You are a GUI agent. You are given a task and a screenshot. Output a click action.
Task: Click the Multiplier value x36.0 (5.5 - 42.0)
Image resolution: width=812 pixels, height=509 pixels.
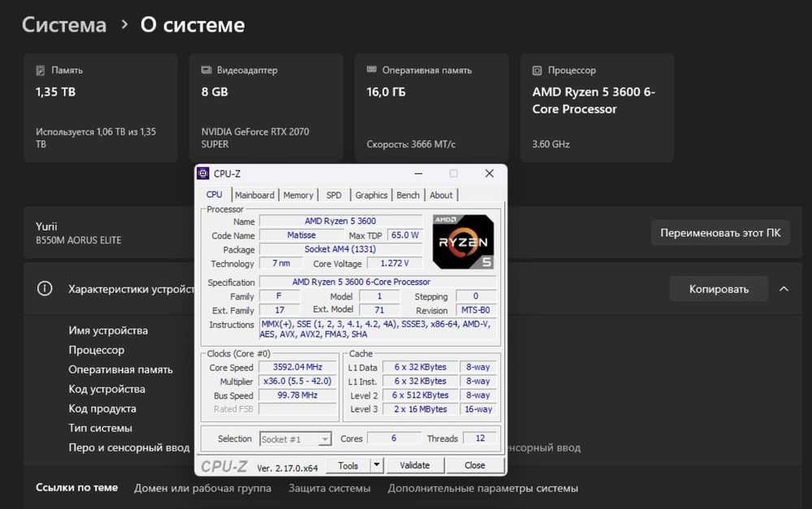pos(298,381)
